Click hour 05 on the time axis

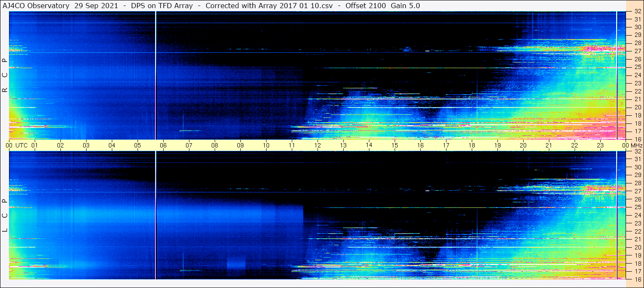(138, 145)
